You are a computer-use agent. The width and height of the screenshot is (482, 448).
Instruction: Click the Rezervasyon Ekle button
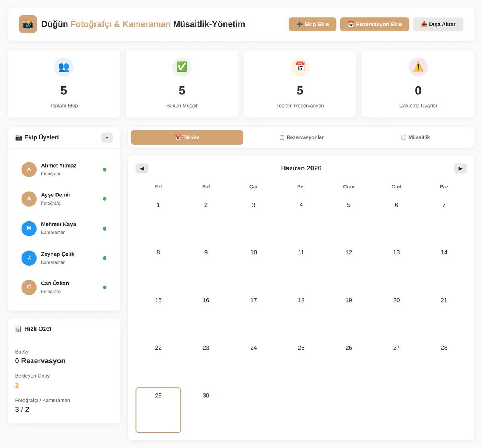[x=375, y=24]
